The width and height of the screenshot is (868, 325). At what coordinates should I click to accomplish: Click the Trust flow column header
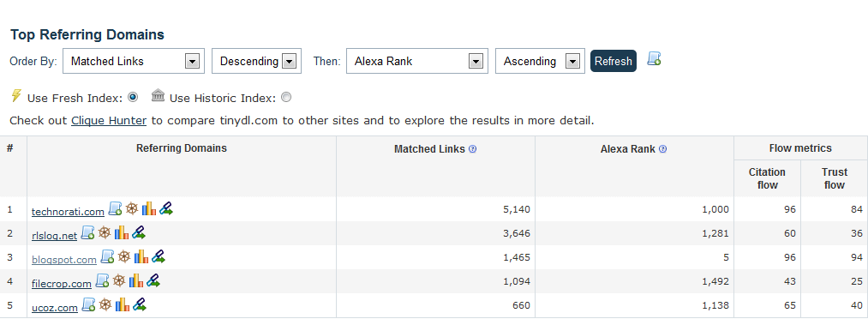(x=835, y=178)
